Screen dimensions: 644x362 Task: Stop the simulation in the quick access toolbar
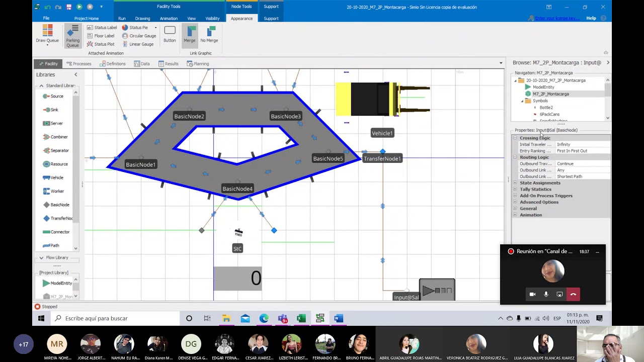90,7
